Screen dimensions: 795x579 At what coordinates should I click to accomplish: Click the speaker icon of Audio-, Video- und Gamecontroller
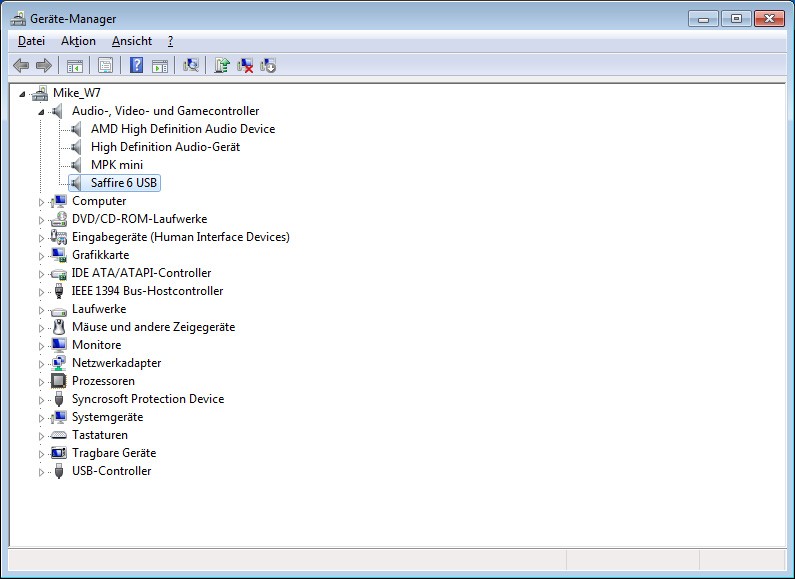57,111
